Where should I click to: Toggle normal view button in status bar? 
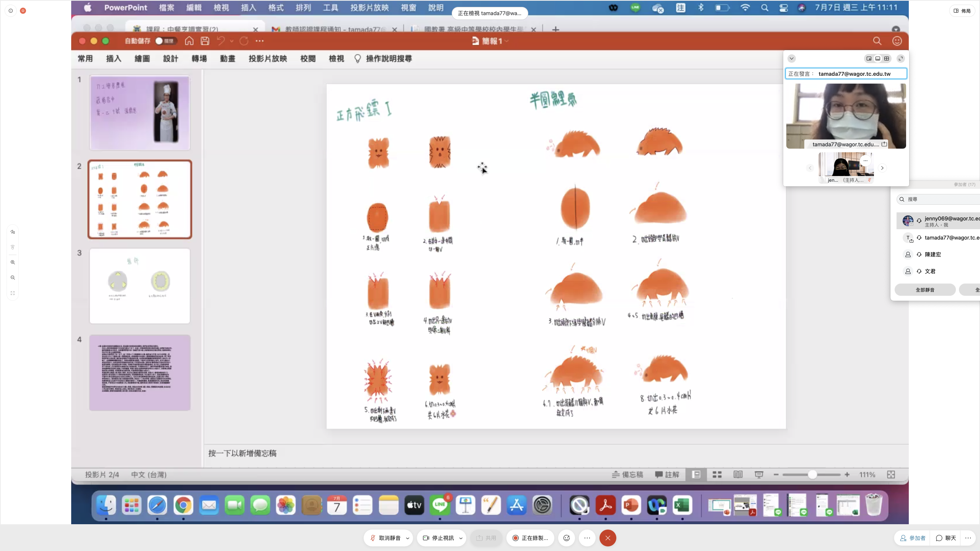[x=696, y=474]
